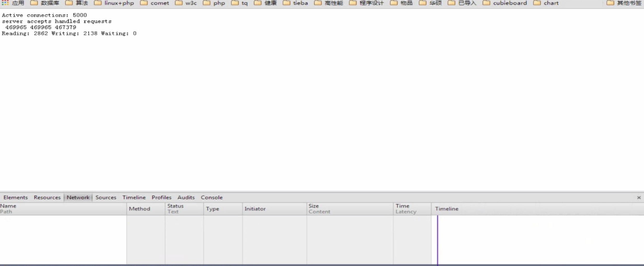The height and width of the screenshot is (266, 644).
Task: Click the purple timeline marker line
Action: coord(437,240)
